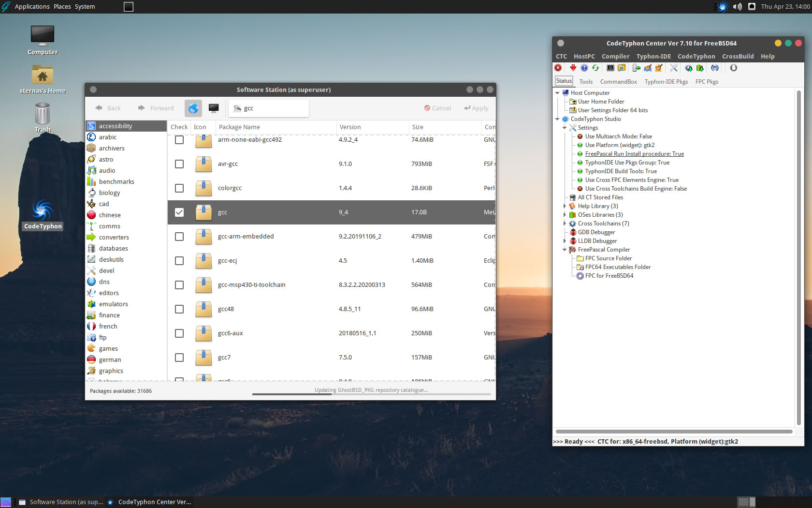The height and width of the screenshot is (508, 812).
Task: Click Cancel button in Software Station
Action: (x=438, y=108)
